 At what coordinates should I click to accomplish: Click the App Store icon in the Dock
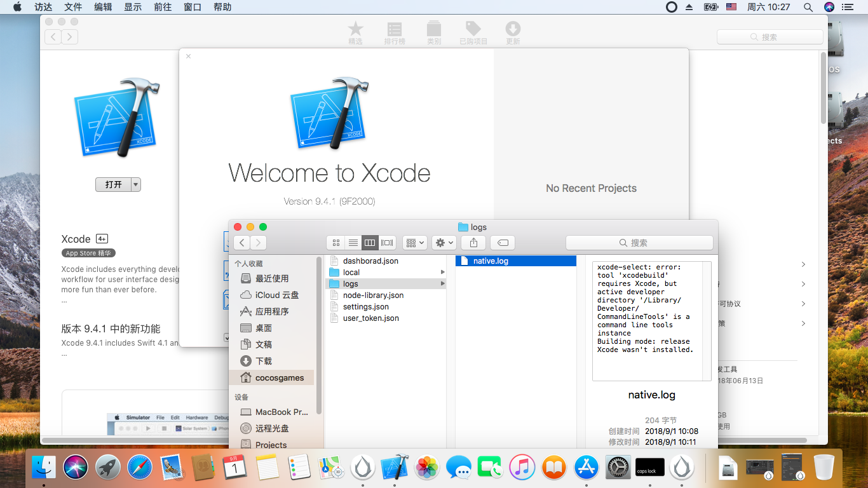(587, 468)
